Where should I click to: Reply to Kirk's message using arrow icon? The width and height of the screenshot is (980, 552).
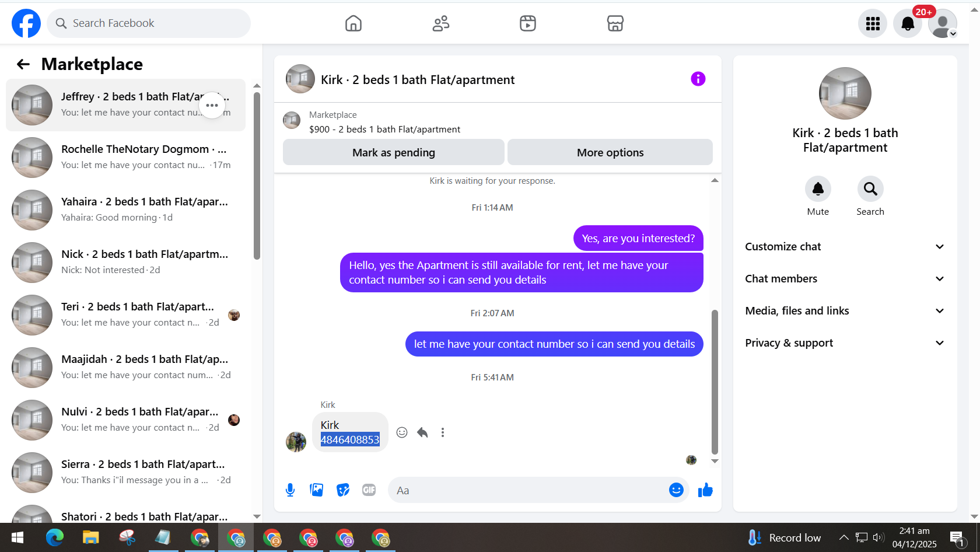point(422,432)
